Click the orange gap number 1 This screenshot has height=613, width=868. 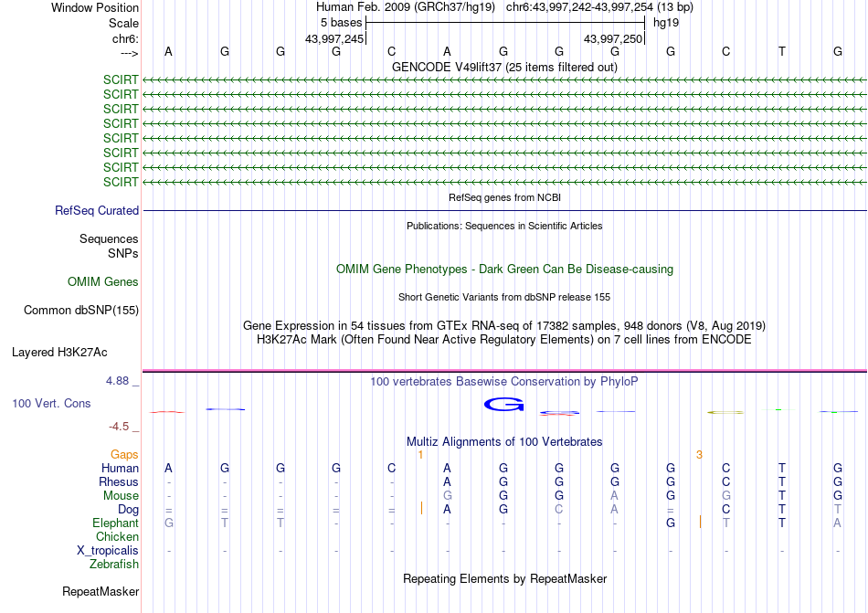420,455
